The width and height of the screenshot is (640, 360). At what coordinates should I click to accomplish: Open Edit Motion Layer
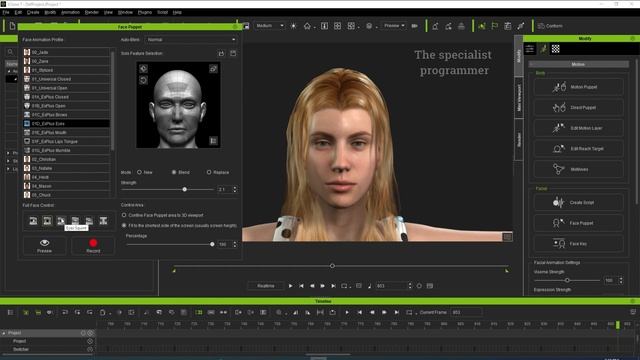[578, 128]
